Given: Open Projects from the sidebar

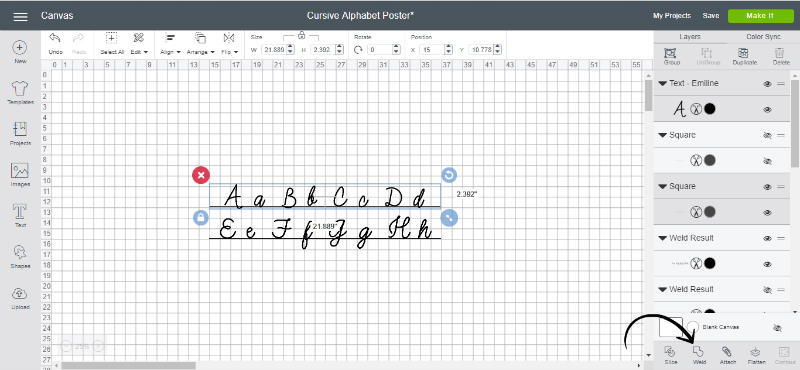Looking at the screenshot, I should point(20,134).
